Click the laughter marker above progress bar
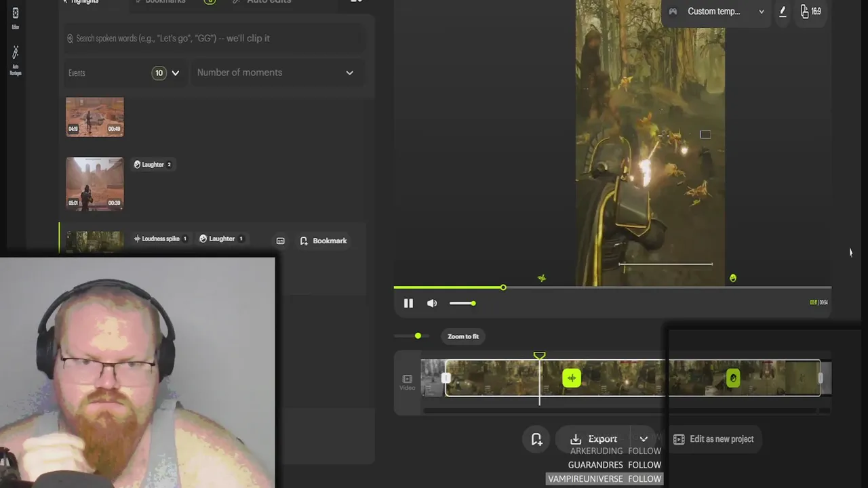Viewport: 868px width, 488px height. [x=733, y=278]
